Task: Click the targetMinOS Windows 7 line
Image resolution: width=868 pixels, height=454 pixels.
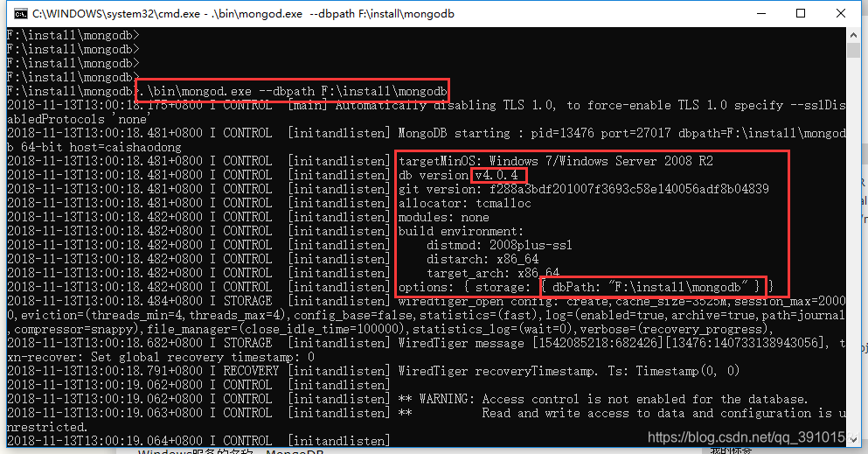Action: [556, 161]
